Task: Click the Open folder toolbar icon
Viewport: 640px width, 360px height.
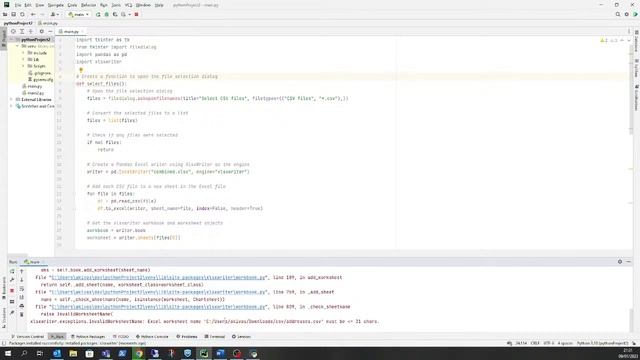Action: coord(5,14)
